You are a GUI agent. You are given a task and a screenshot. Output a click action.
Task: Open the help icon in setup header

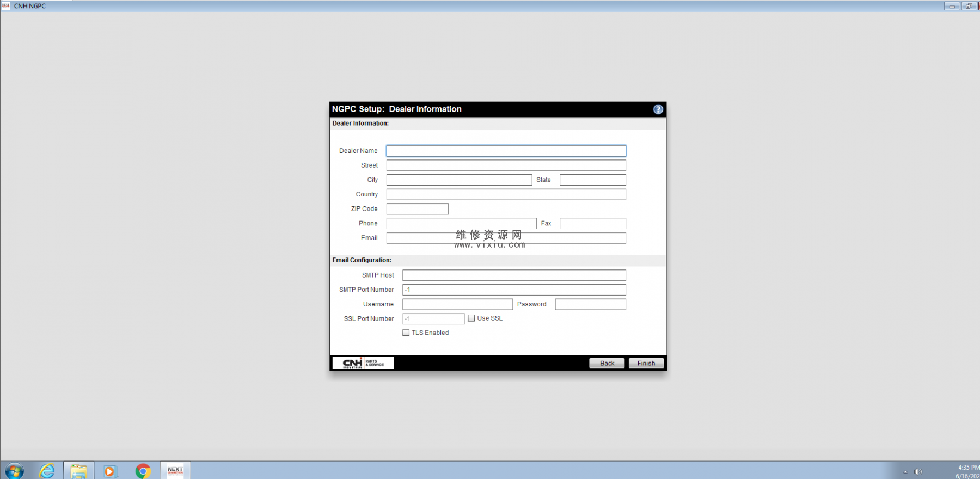(658, 109)
